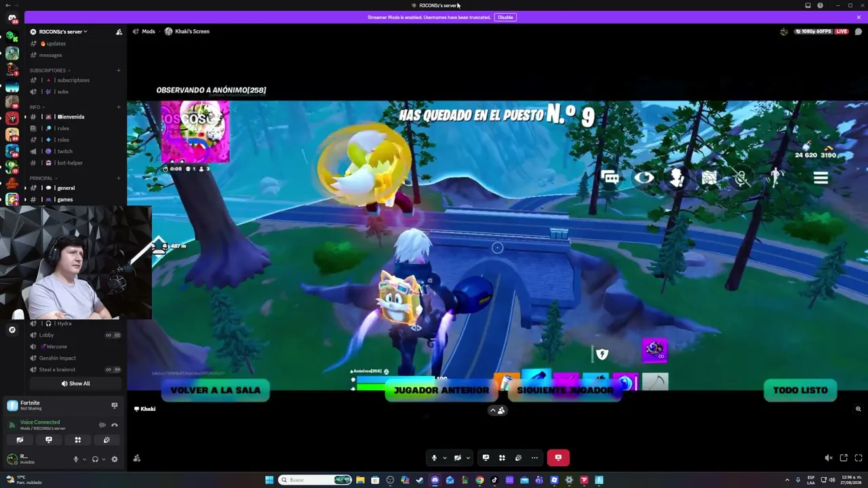This screenshot has width=868, height=488.
Task: Open output device options arrow in user panel
Action: [104, 459]
